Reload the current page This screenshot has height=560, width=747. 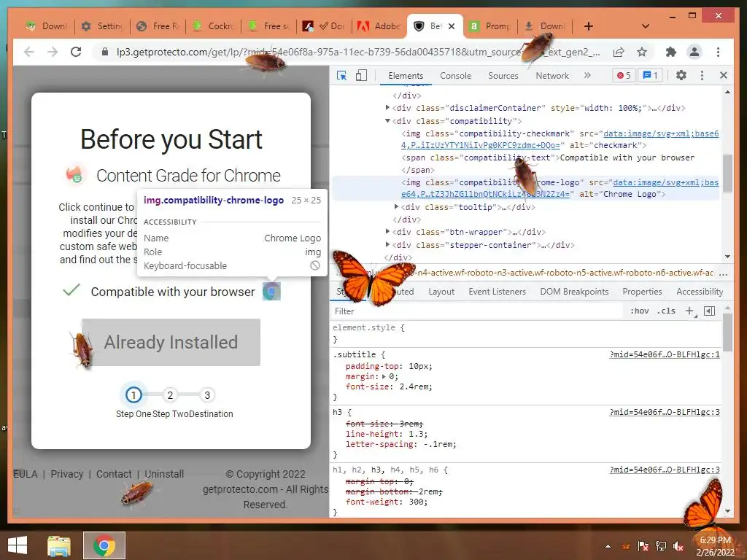(76, 52)
